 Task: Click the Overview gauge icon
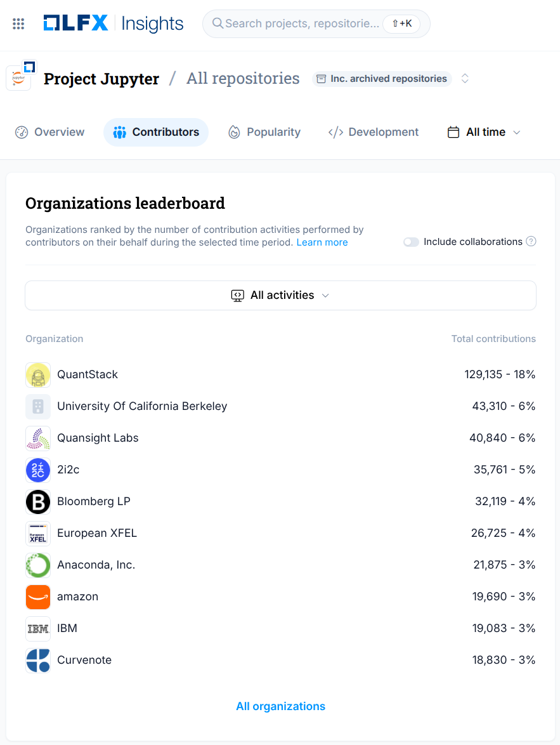pyautogui.click(x=22, y=132)
